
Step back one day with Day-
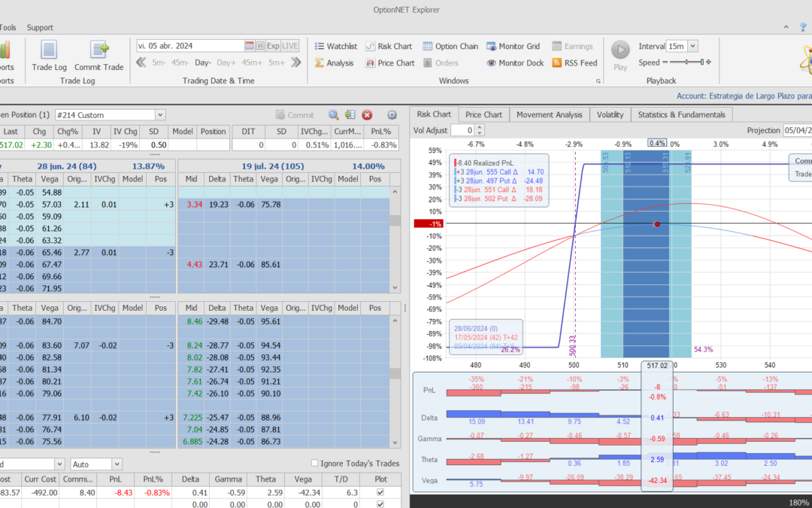[203, 62]
